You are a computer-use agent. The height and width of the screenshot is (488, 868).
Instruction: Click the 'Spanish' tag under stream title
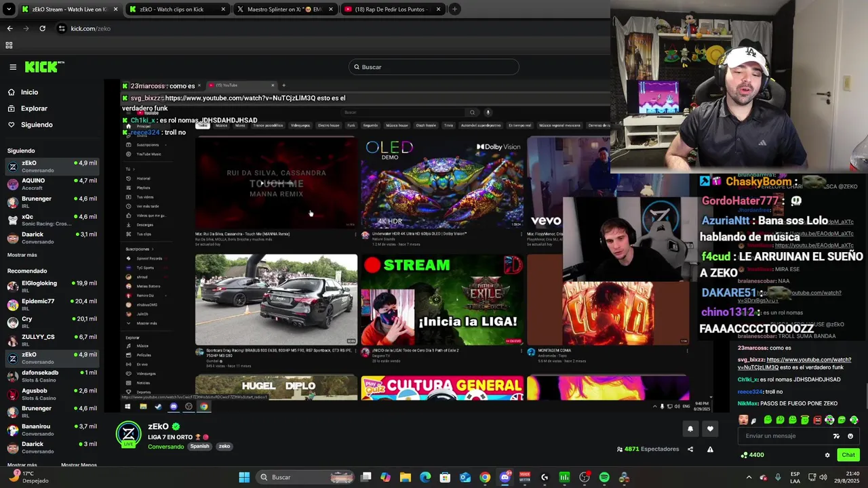click(x=199, y=447)
